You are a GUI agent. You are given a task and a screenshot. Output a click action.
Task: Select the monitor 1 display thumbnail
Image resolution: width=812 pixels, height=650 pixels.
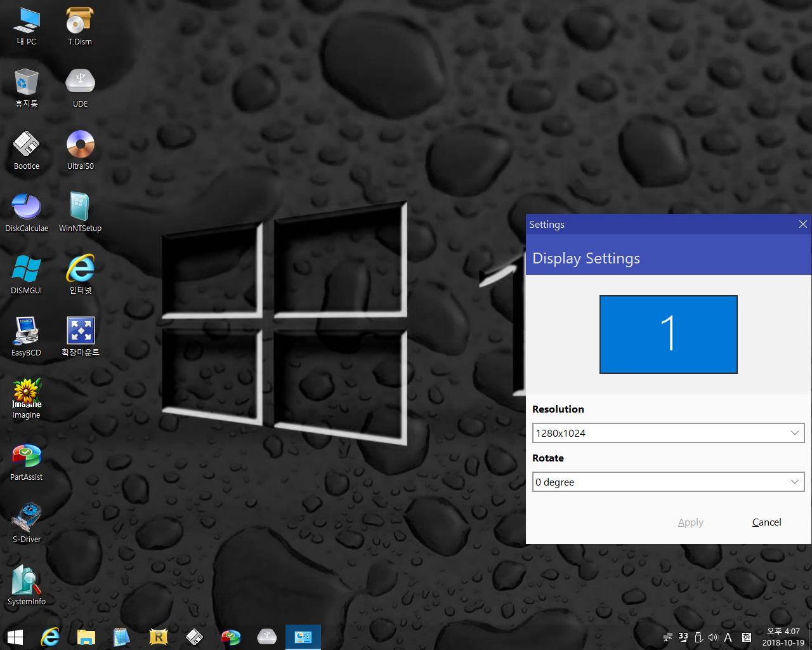[x=669, y=335]
